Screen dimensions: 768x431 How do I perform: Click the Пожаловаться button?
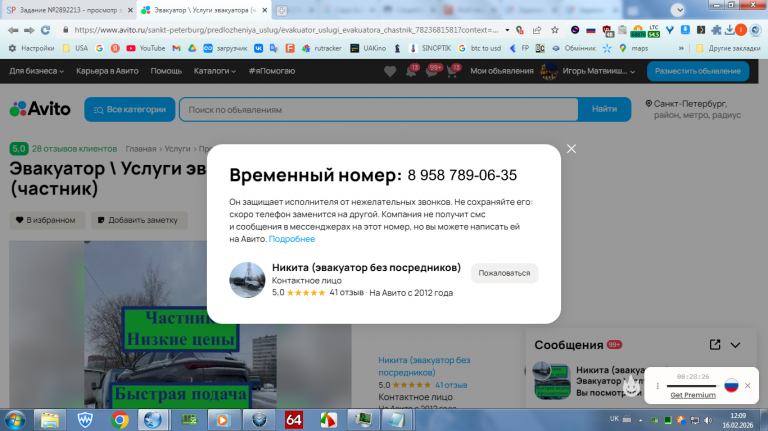pos(504,273)
